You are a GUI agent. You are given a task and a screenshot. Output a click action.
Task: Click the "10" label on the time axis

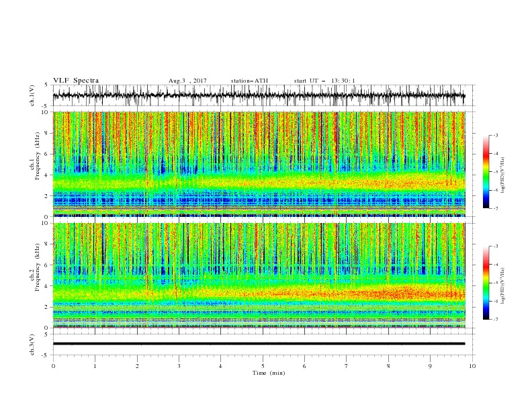point(472,366)
